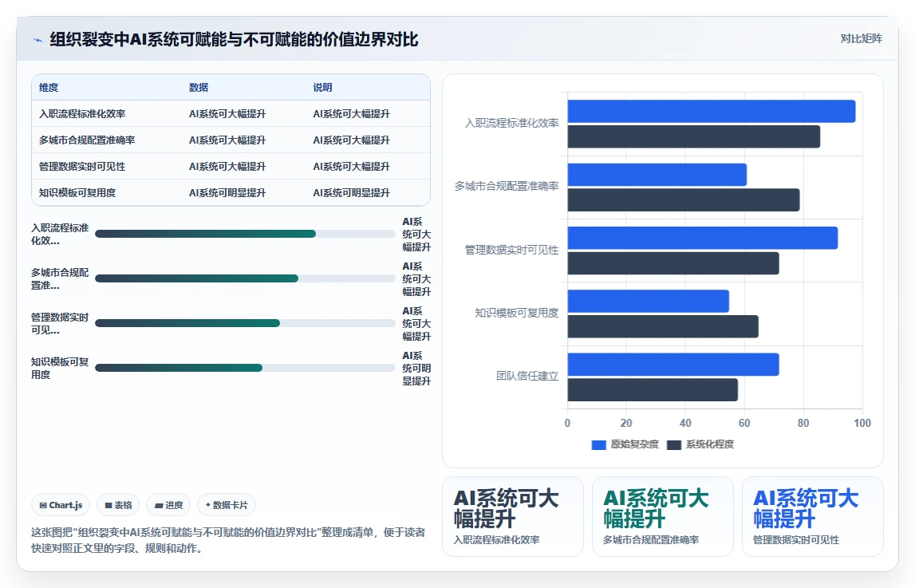The height and width of the screenshot is (588, 915).
Task: Click 说明 cell AI系统可明显提升 in table
Action: click(351, 192)
